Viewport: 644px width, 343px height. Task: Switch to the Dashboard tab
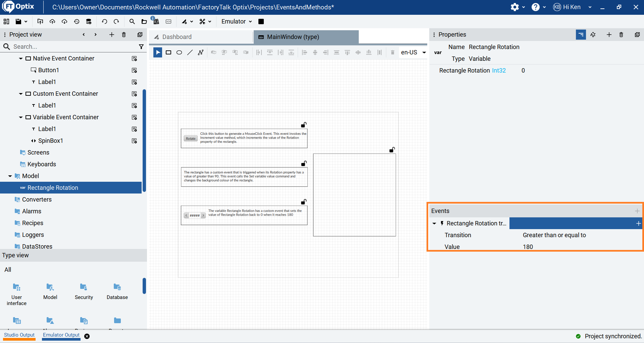point(201,37)
